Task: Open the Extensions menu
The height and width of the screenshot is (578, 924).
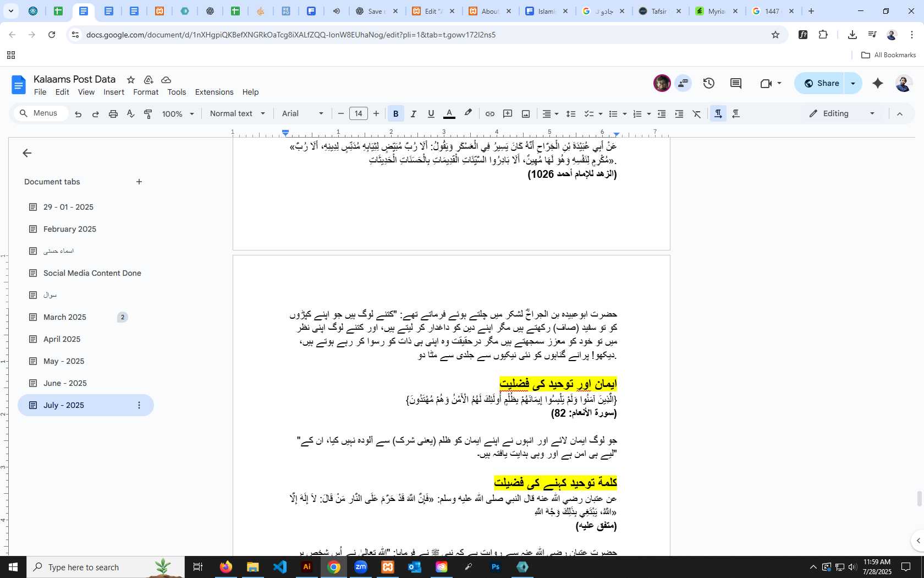Action: 214,92
